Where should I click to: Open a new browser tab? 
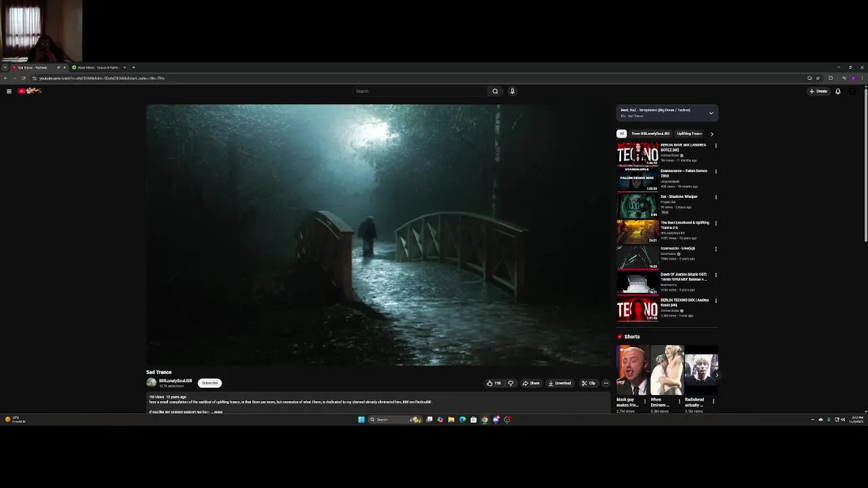tap(134, 67)
